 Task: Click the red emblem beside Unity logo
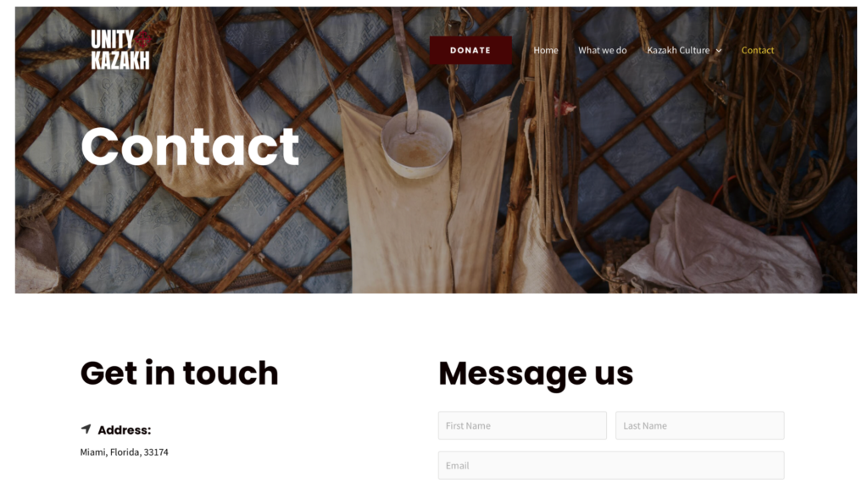click(x=143, y=39)
